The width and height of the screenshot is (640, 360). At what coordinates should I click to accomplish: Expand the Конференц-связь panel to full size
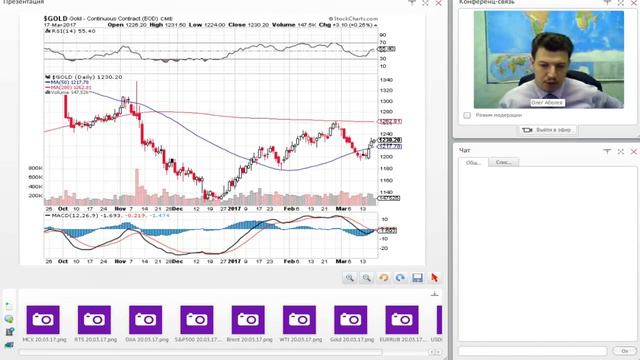[x=620, y=2]
